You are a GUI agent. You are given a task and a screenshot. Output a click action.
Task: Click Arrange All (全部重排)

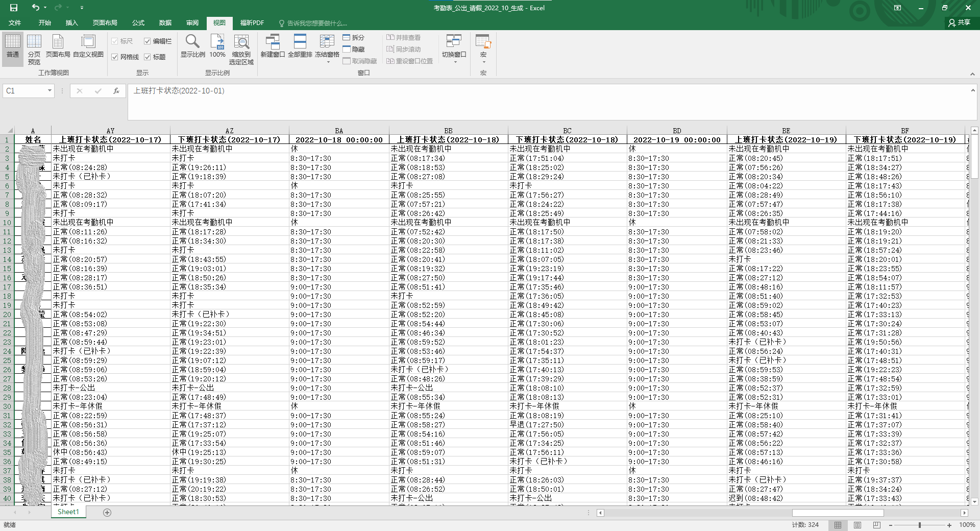300,46
